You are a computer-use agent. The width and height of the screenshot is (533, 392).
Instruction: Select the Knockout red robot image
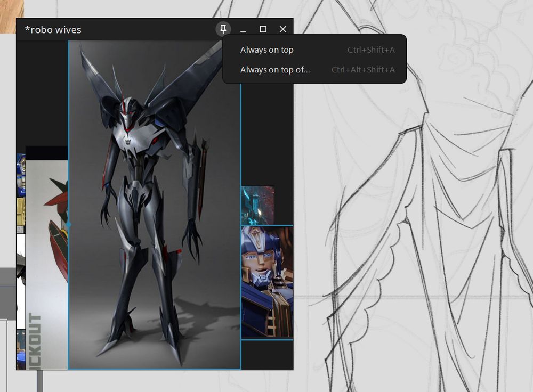click(x=47, y=256)
